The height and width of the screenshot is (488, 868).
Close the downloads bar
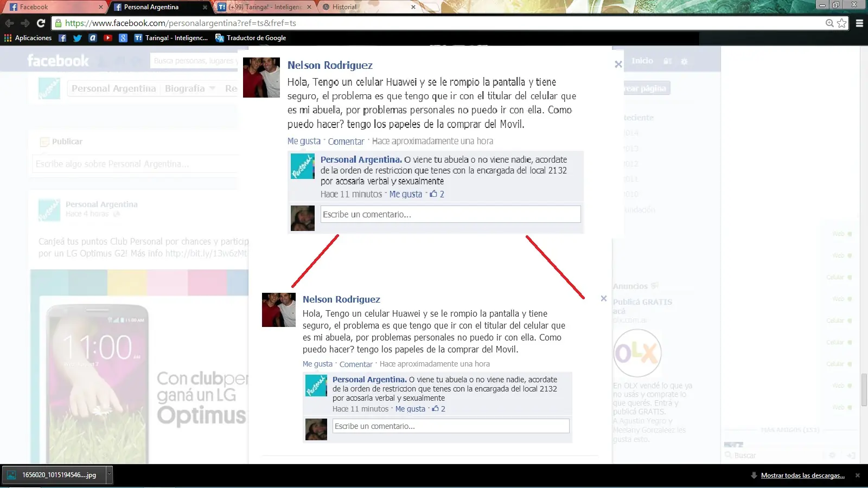(x=858, y=476)
